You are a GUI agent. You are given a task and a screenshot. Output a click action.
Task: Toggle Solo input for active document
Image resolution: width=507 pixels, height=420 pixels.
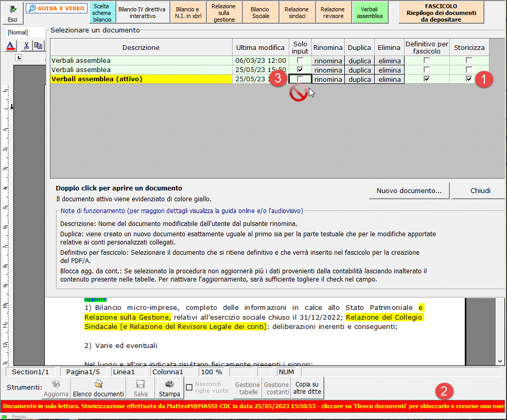[300, 79]
